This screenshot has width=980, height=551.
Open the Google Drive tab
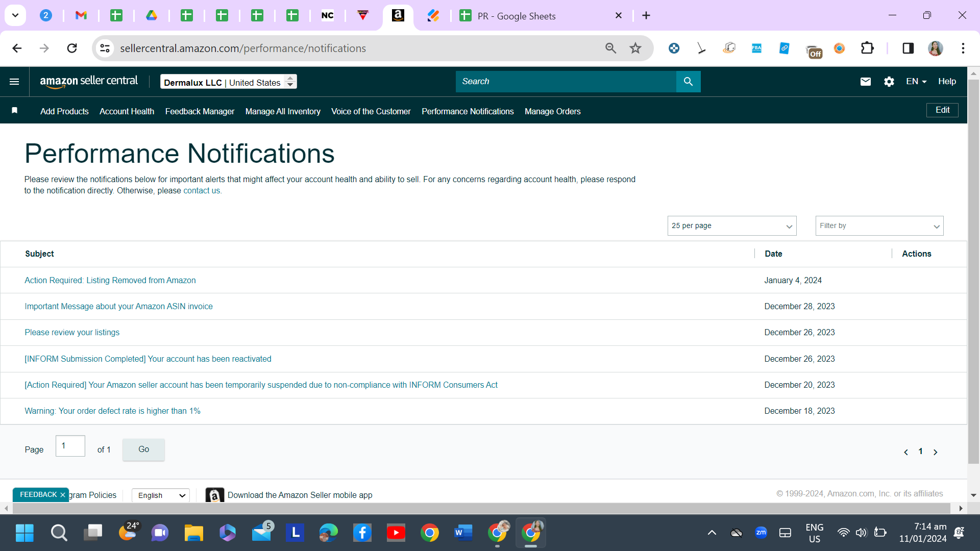pyautogui.click(x=151, y=15)
